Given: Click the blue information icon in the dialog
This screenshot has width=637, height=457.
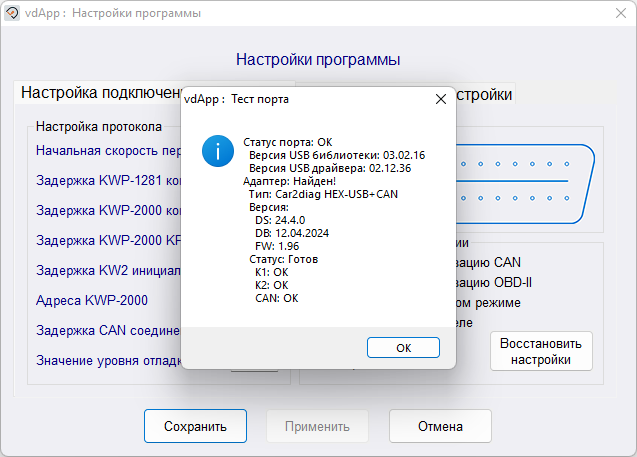Looking at the screenshot, I should click(217, 152).
